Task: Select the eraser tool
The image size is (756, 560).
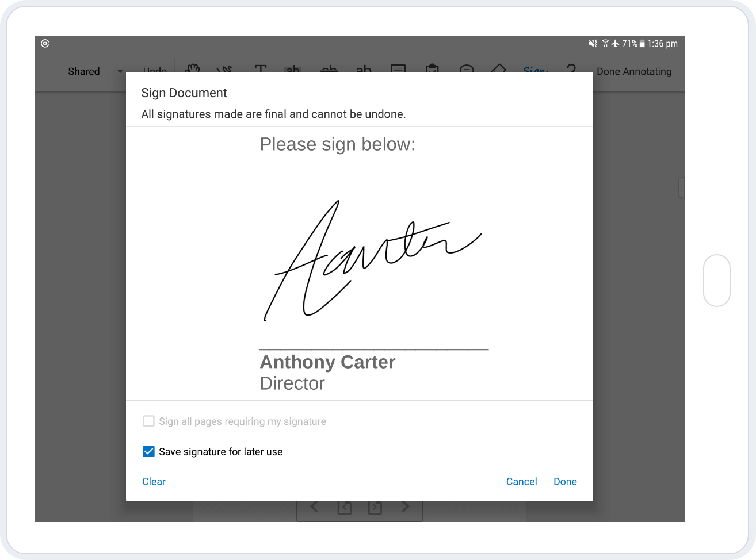Action: coord(498,69)
